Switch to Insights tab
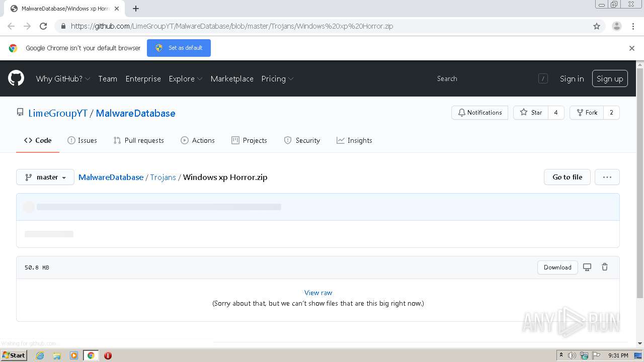Viewport: 644px width, 362px height. [x=354, y=140]
